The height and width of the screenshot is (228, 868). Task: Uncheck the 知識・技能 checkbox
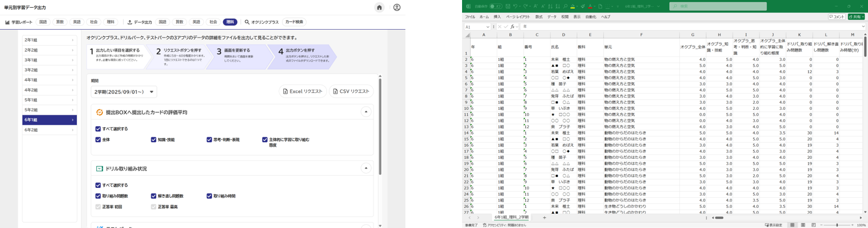[153, 140]
